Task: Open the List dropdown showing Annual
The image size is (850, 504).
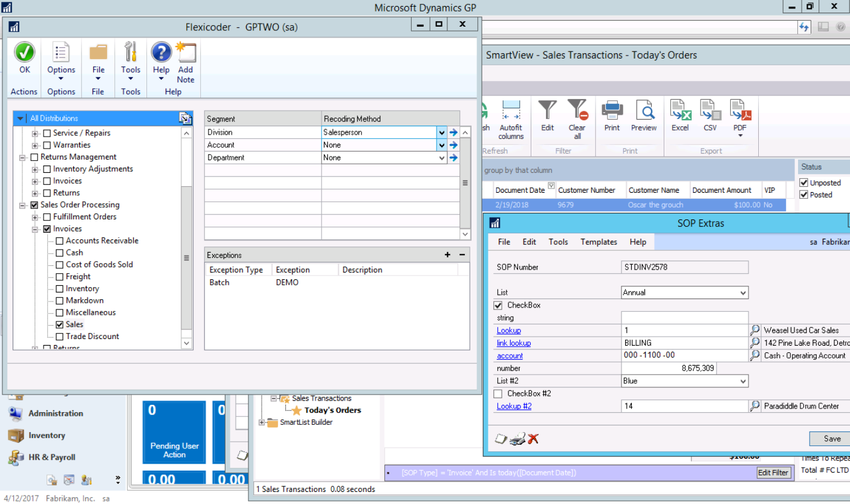Action: (743, 293)
